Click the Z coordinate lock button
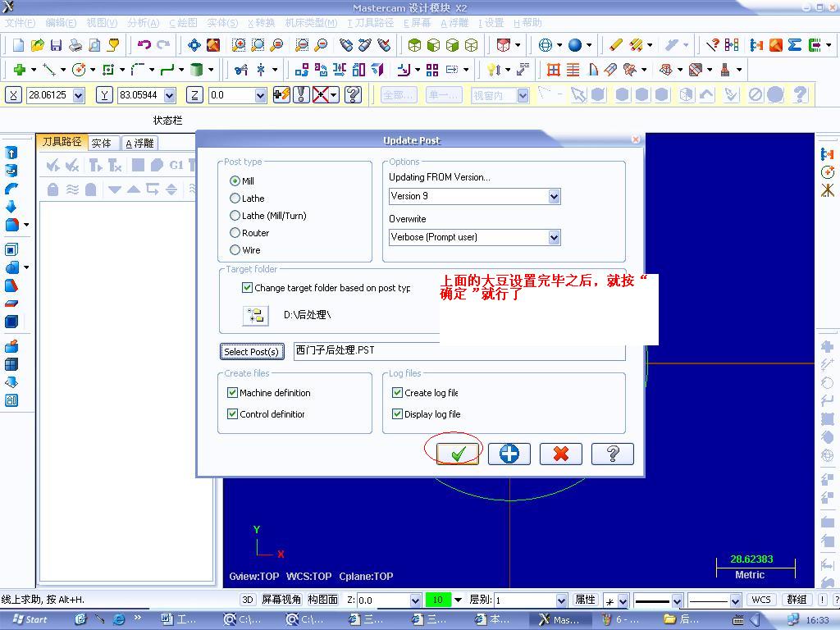 (194, 95)
